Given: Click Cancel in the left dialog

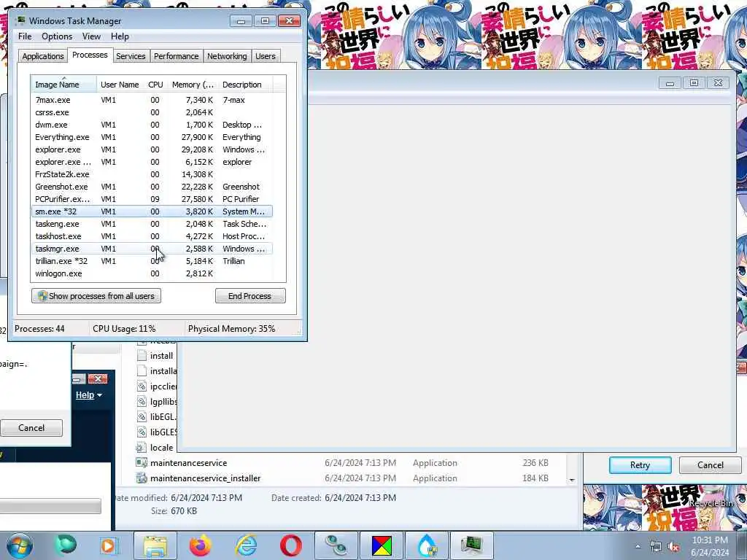Looking at the screenshot, I should (31, 427).
